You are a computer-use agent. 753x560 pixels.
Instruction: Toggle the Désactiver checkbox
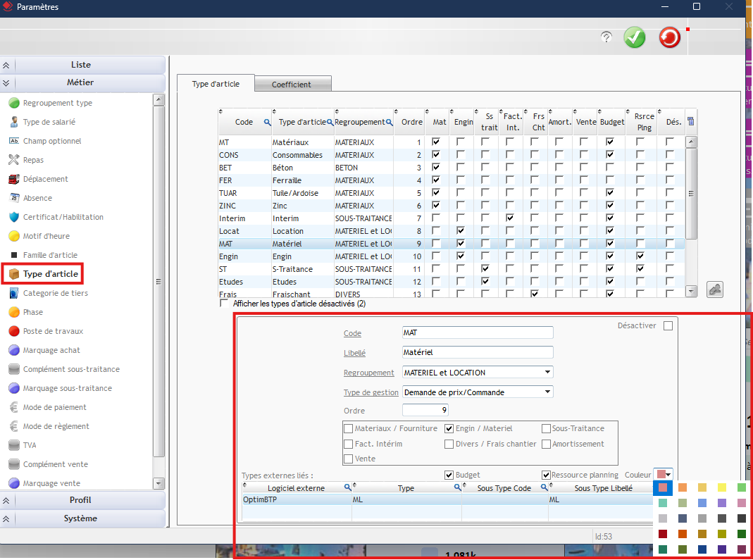668,326
